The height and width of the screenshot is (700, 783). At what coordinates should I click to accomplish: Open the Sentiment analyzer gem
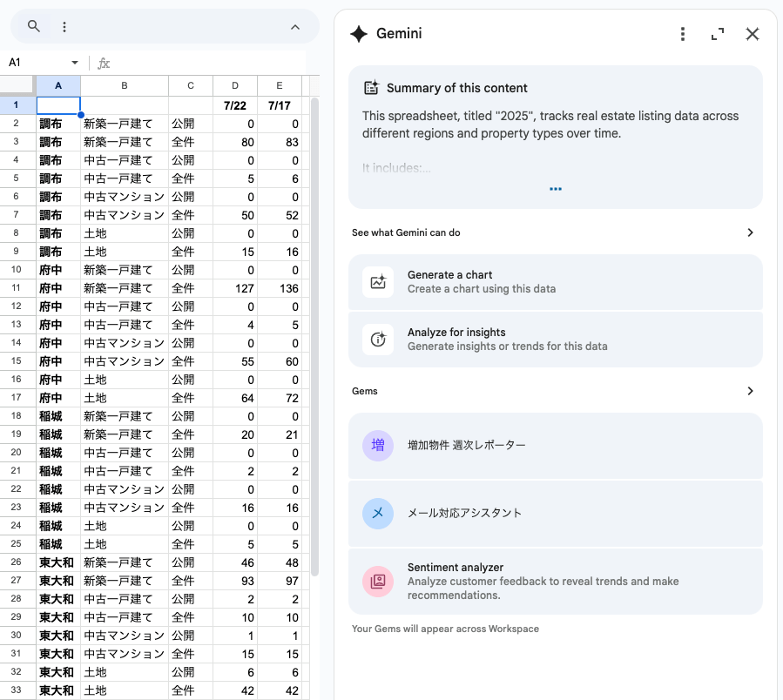pos(556,582)
